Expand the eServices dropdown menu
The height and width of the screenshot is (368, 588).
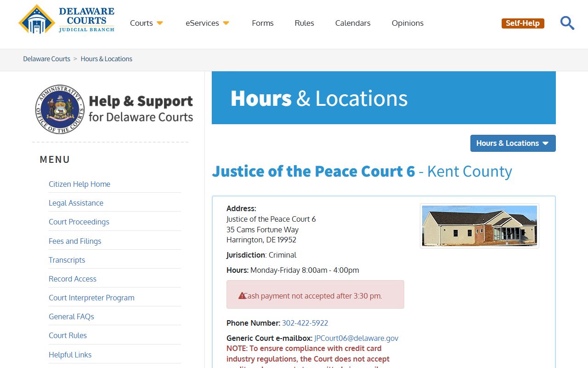207,23
